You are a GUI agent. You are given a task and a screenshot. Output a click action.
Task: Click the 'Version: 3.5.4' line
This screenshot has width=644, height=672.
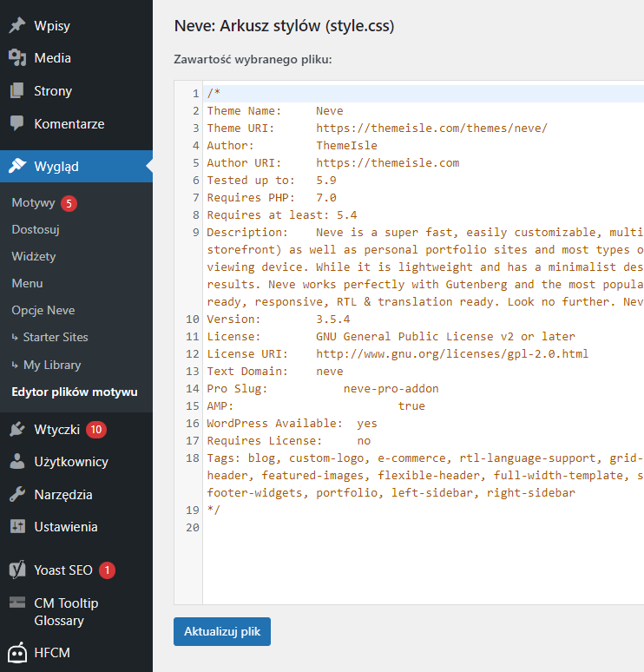click(x=279, y=319)
